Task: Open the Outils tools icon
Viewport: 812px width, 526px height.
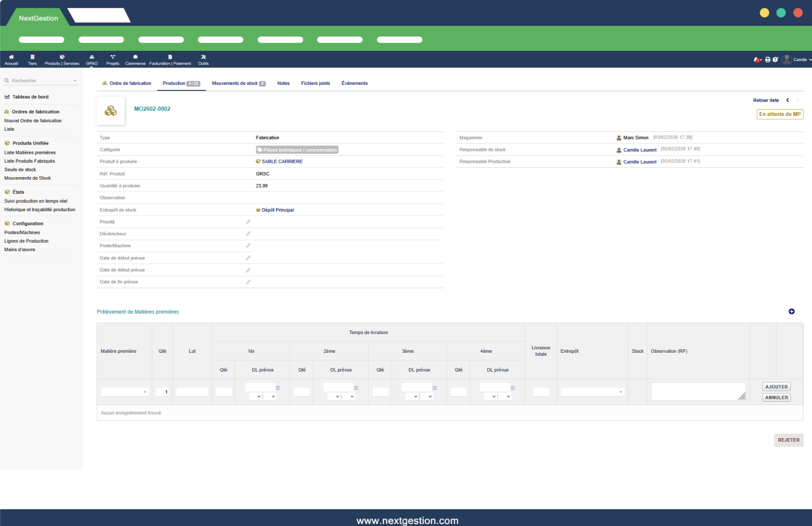Action: pyautogui.click(x=203, y=60)
